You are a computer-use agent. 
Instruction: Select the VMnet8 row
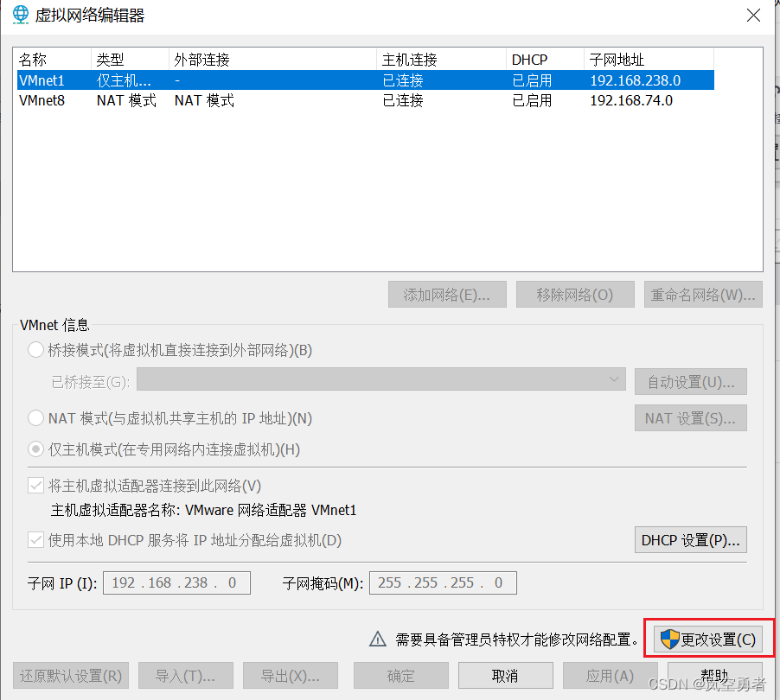click(366, 100)
